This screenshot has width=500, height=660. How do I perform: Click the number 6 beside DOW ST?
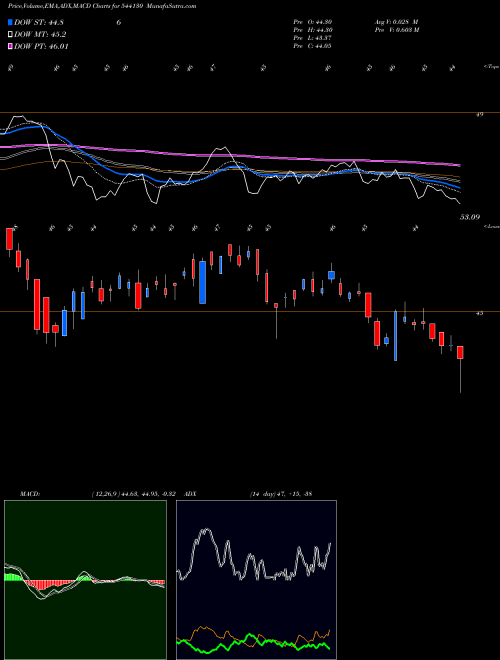tap(119, 23)
